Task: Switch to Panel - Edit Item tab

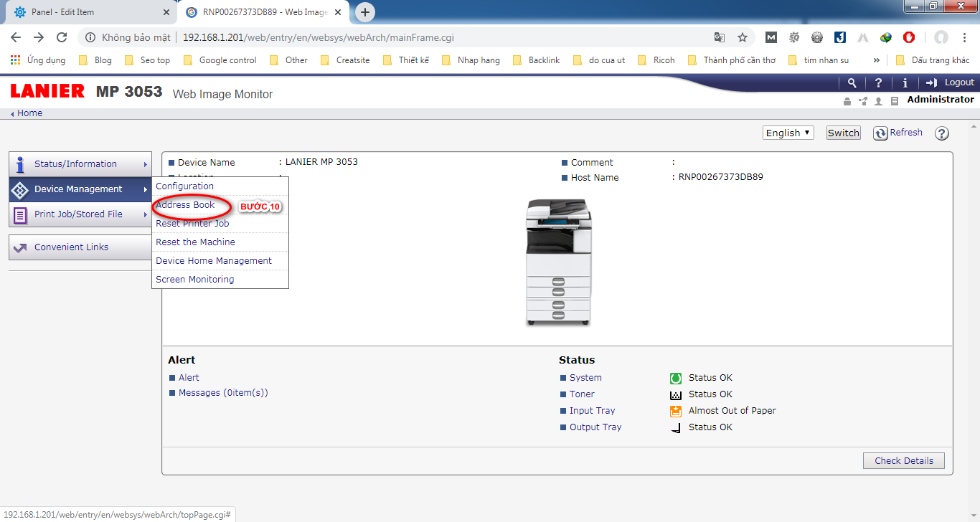Action: coord(92,12)
